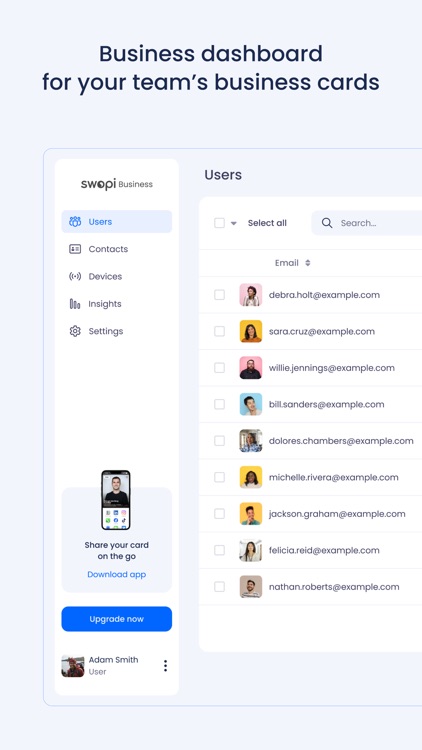Image resolution: width=422 pixels, height=750 pixels.
Task: Click the Devices signal icon
Action: pos(75,276)
